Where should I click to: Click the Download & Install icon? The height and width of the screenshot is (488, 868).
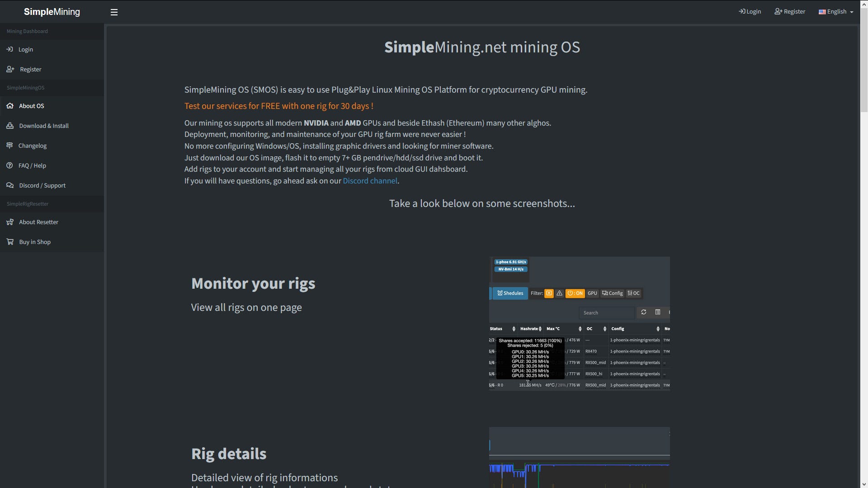(10, 126)
